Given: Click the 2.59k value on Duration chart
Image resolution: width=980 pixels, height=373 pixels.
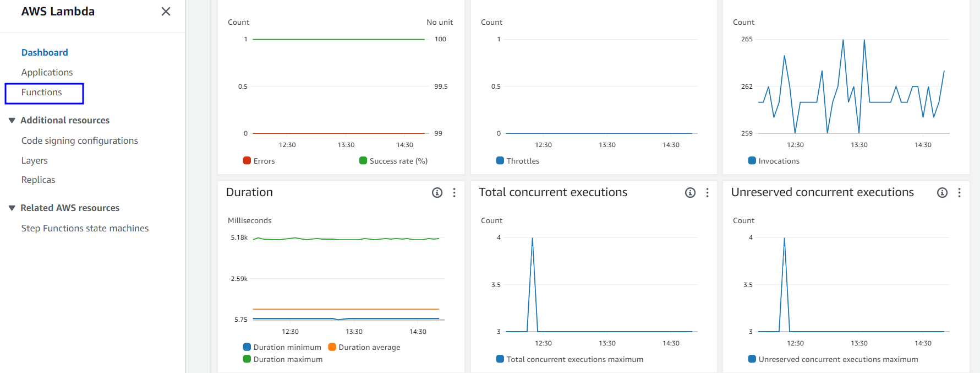Looking at the screenshot, I should [239, 279].
